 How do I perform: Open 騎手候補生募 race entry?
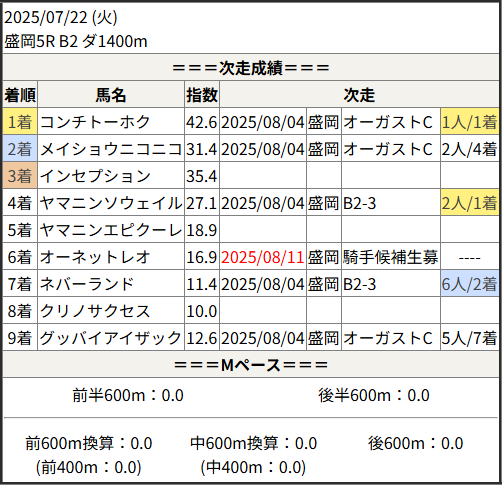click(390, 257)
